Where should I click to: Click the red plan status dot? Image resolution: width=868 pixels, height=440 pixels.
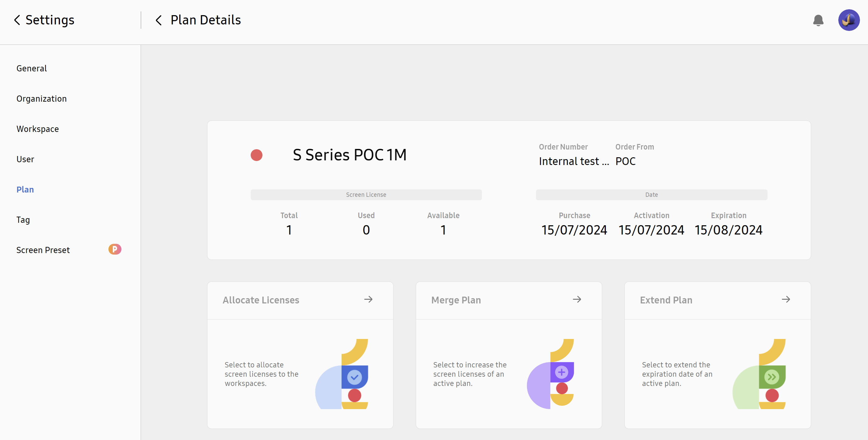pyautogui.click(x=257, y=155)
